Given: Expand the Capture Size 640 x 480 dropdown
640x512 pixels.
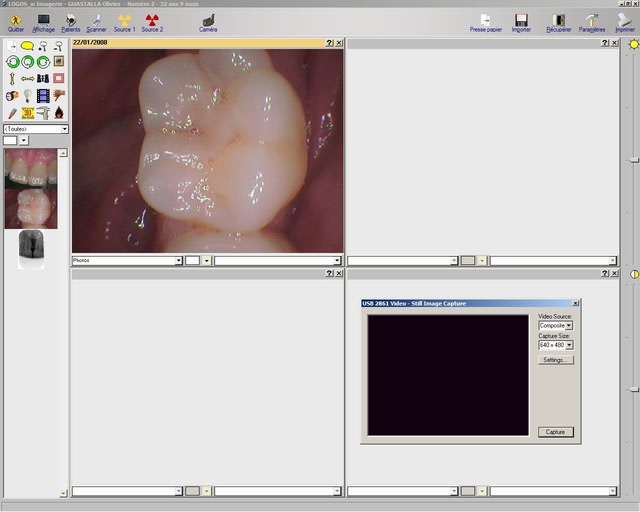Looking at the screenshot, I should 569,345.
